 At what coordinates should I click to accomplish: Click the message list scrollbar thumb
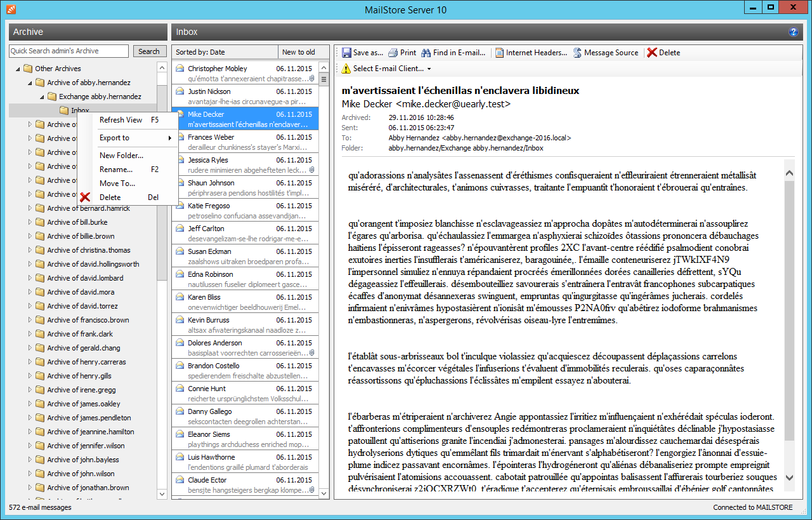pos(324,80)
